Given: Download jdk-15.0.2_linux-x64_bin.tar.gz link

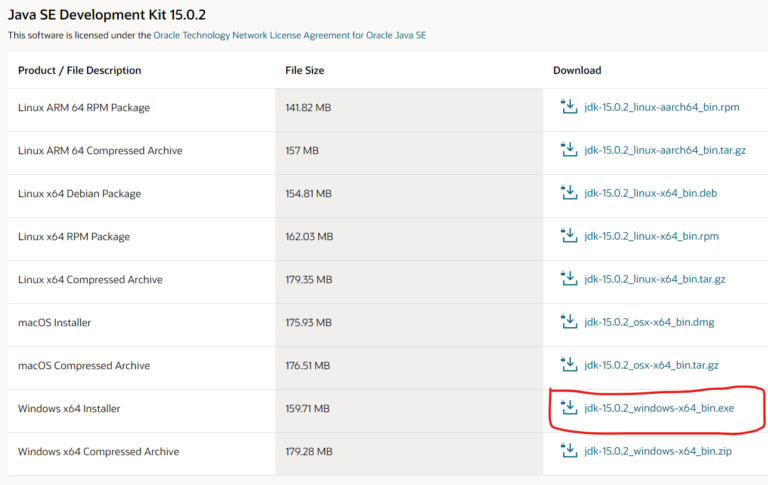Looking at the screenshot, I should point(654,280).
